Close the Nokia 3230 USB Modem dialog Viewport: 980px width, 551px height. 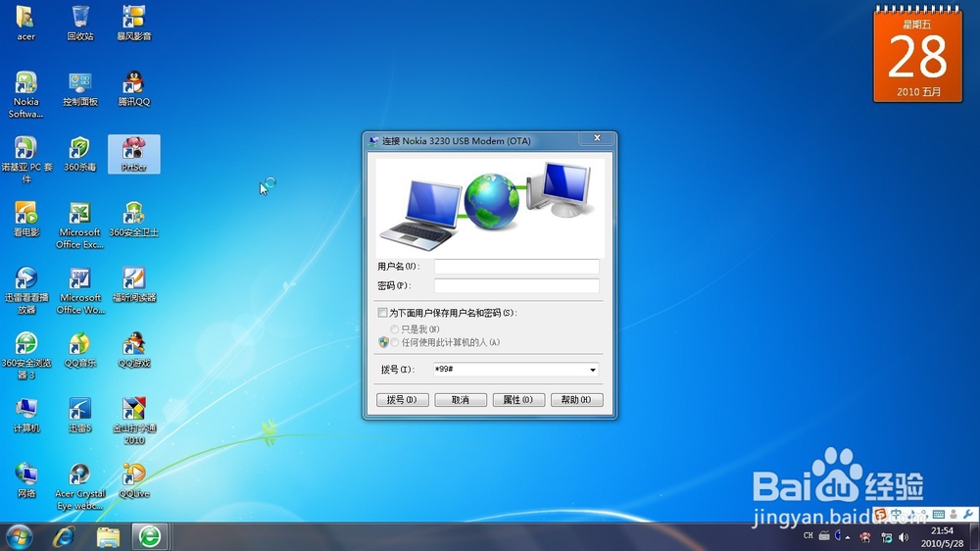pyautogui.click(x=596, y=138)
